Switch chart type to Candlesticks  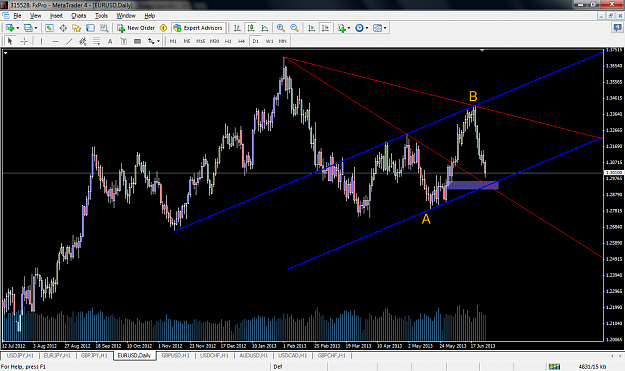[251, 28]
